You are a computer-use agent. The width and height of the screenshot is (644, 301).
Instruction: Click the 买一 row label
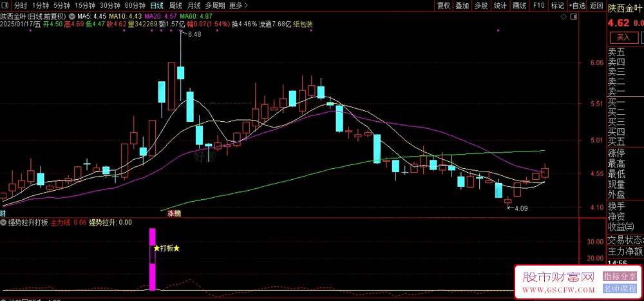tap(616, 102)
